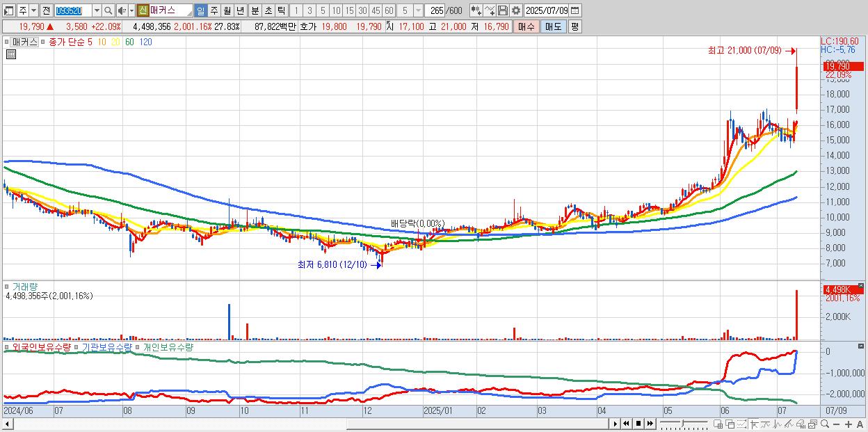Viewport: 868px width, 432px height.
Task: Expand the stock code dropdown arrow
Action: (97, 10)
